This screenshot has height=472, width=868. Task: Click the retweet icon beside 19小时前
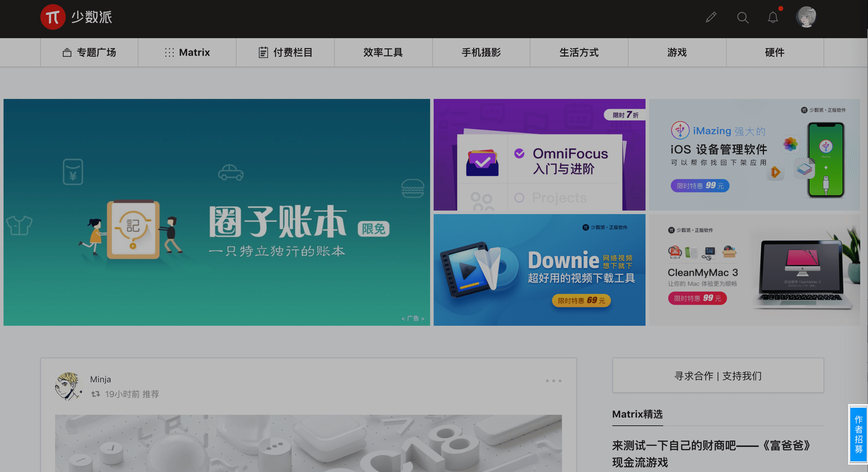[96, 394]
